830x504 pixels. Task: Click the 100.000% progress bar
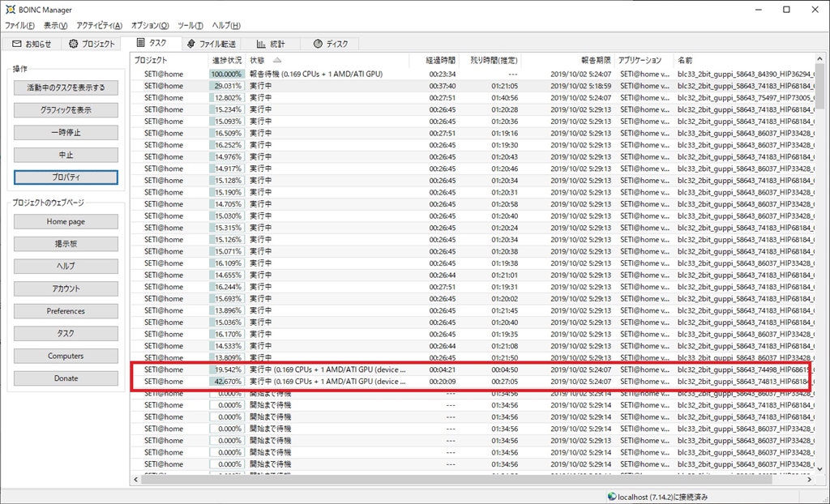point(227,74)
